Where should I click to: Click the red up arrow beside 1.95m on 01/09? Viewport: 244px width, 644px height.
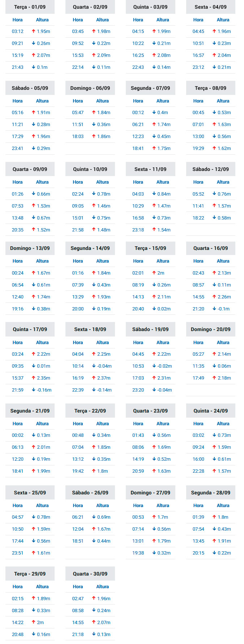34,31
